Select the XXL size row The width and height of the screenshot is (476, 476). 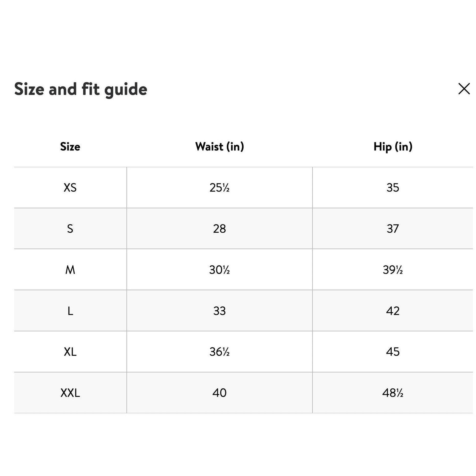point(70,393)
